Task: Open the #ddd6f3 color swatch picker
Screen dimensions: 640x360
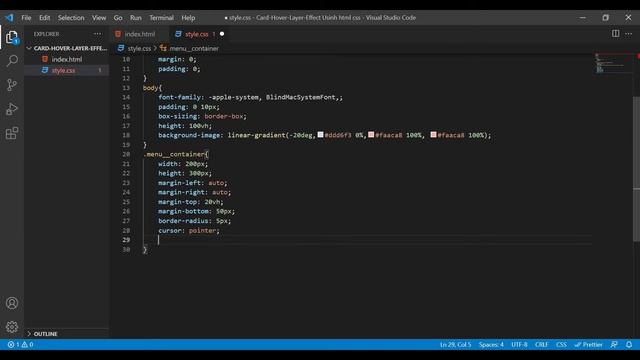Action: [x=320, y=135]
